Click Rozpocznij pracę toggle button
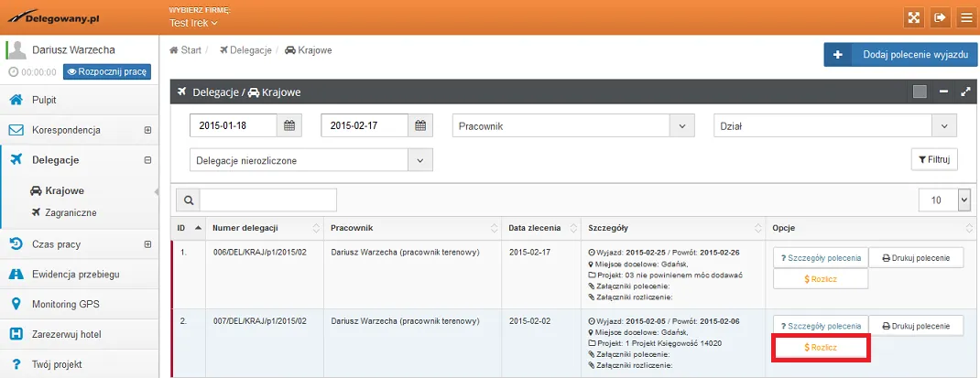 coord(107,71)
